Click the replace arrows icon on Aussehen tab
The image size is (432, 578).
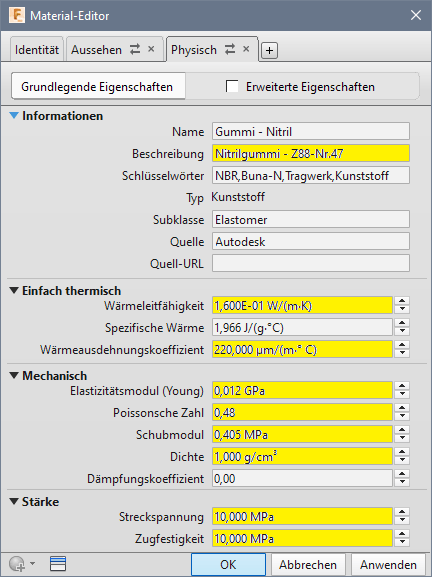[x=135, y=49]
